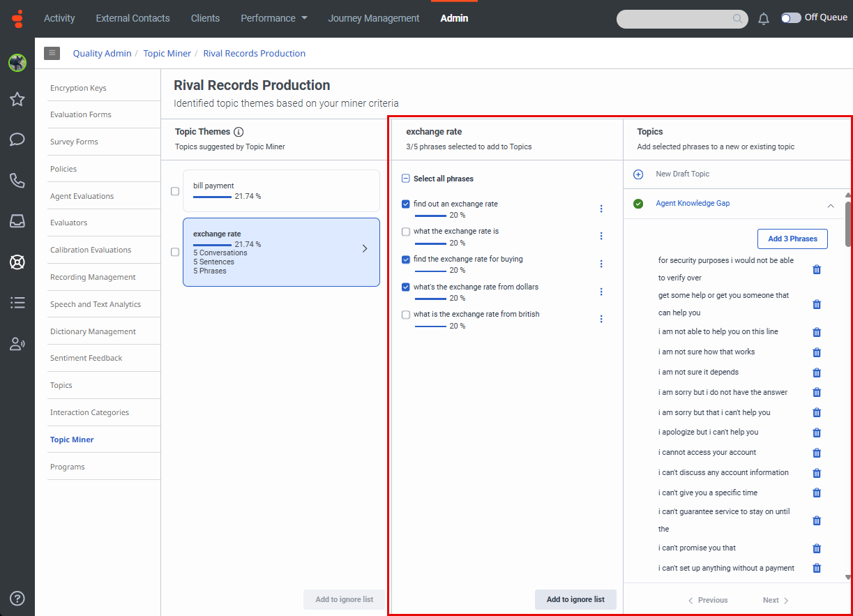Open Journey Management tab
Screen dimensions: 853x616
point(374,18)
